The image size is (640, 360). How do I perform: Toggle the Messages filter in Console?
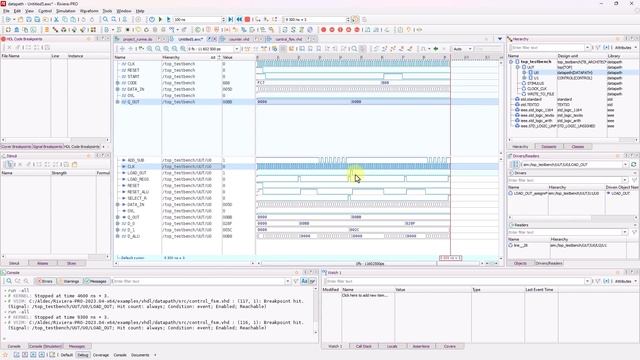tap(96, 281)
